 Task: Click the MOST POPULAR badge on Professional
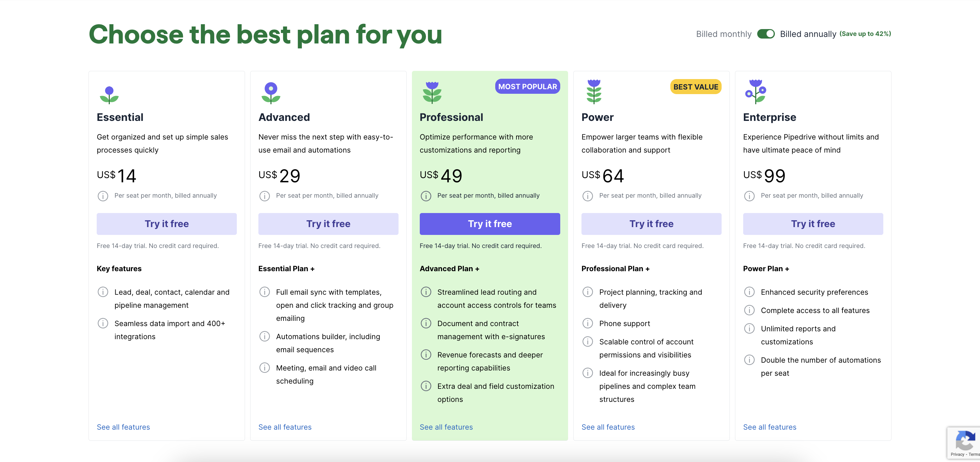527,86
